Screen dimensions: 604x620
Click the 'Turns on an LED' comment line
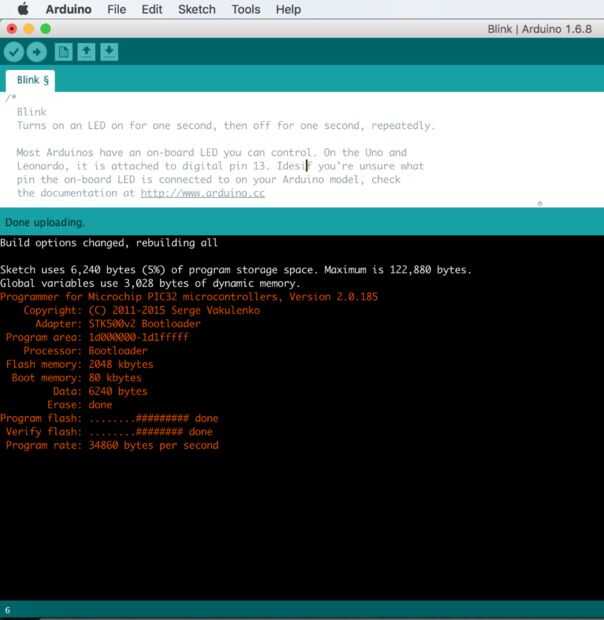click(x=226, y=126)
